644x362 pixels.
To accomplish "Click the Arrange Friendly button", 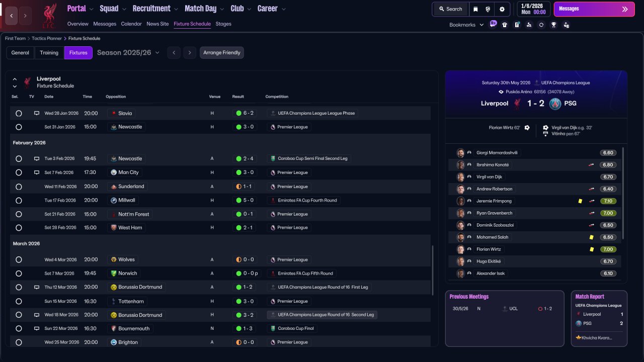I will (x=222, y=53).
